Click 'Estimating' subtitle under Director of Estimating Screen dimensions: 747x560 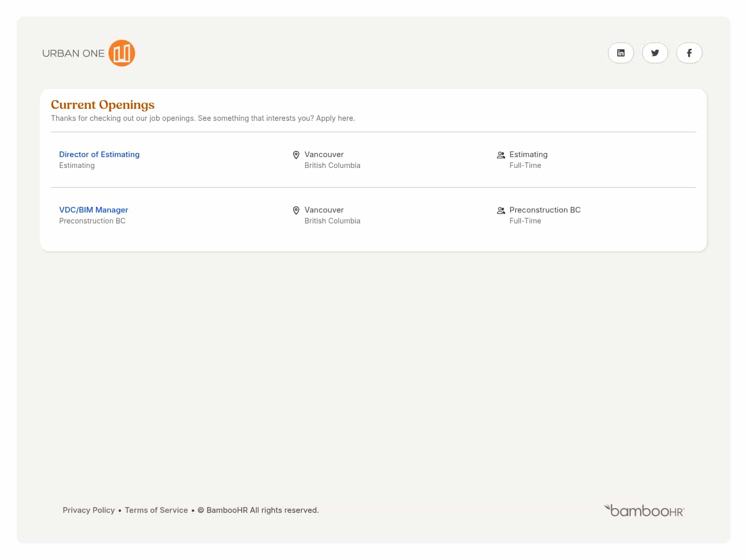77,165
